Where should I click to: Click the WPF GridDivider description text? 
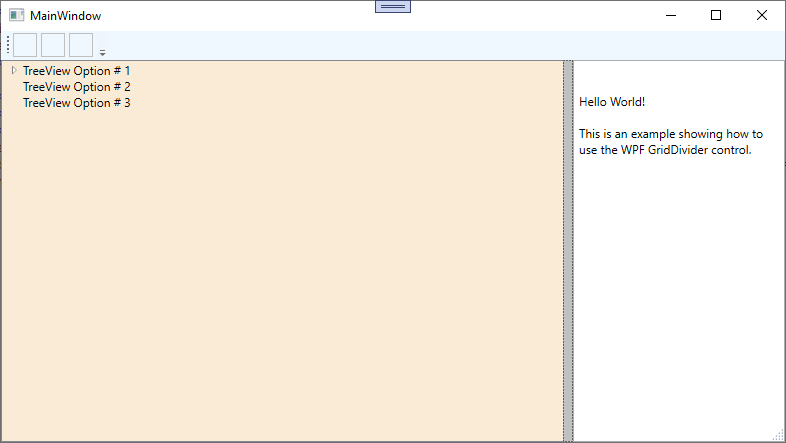pyautogui.click(x=671, y=142)
